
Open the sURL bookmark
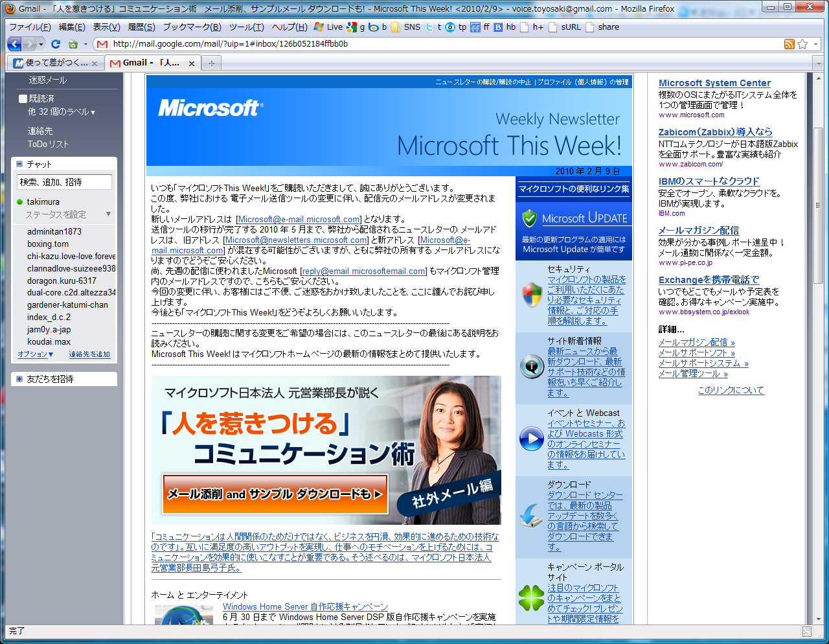pyautogui.click(x=565, y=27)
